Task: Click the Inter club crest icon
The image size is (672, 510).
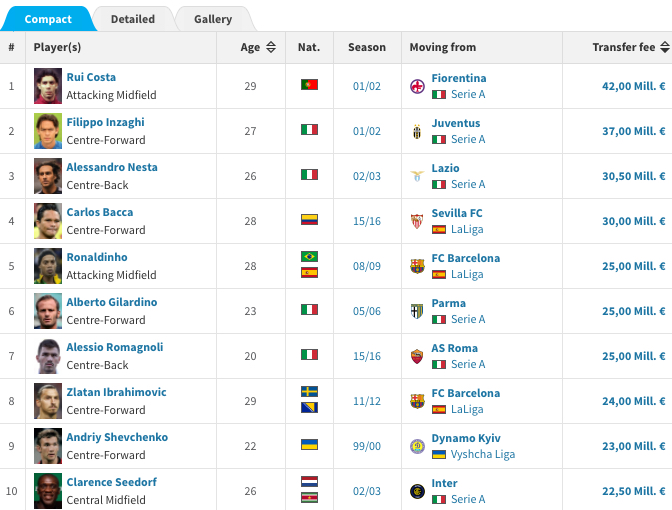Action: point(417,491)
